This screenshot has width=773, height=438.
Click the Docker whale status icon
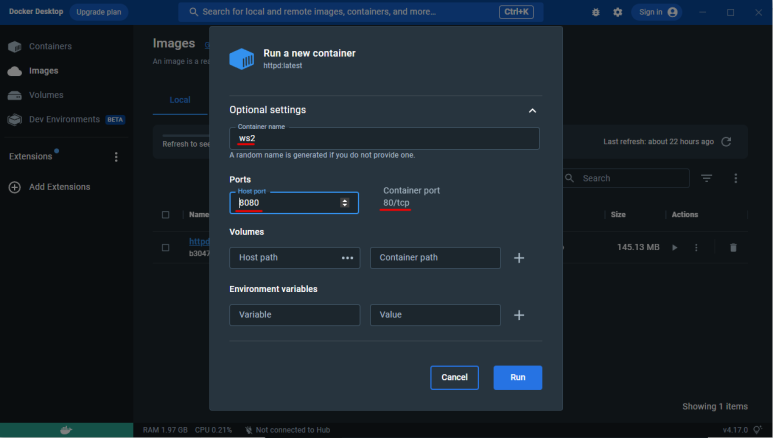66,430
